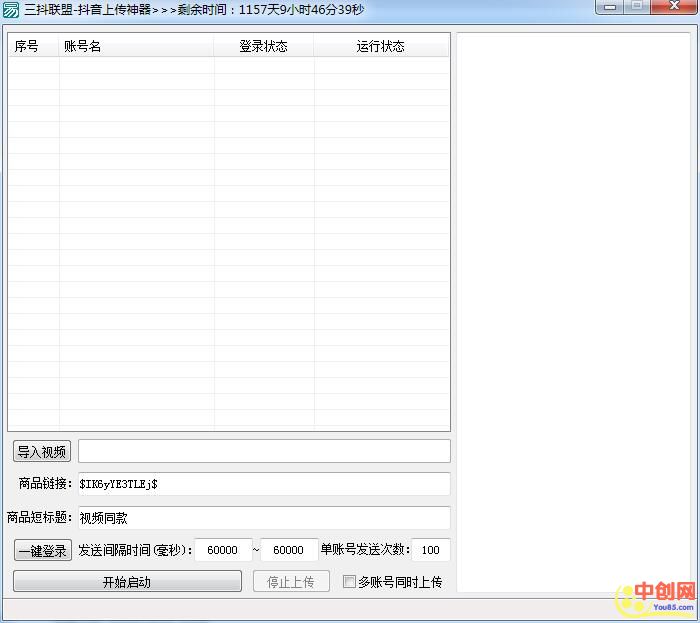Click the 运行状态 column header
Image resolution: width=700 pixels, height=623 pixels.
381,46
